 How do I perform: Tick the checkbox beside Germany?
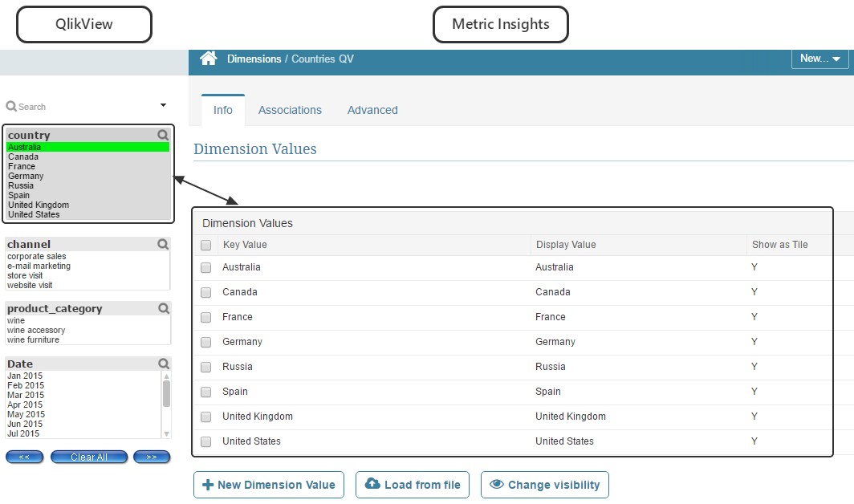pos(206,342)
